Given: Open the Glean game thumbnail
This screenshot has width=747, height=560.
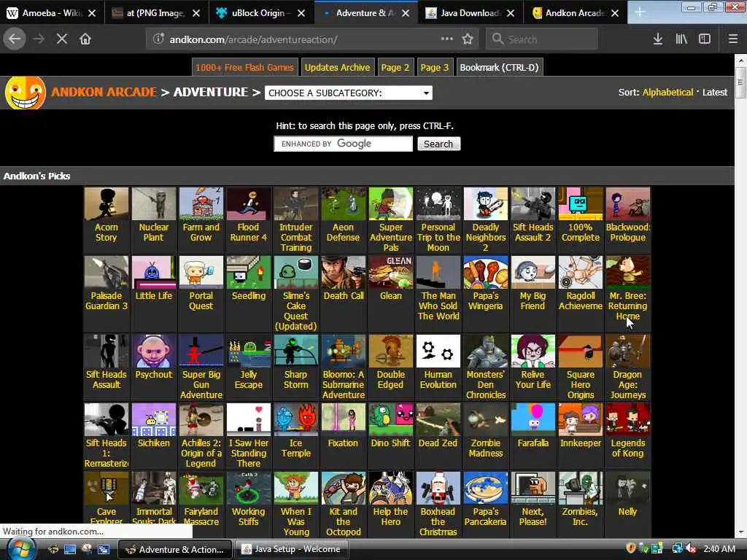Looking at the screenshot, I should (x=391, y=273).
